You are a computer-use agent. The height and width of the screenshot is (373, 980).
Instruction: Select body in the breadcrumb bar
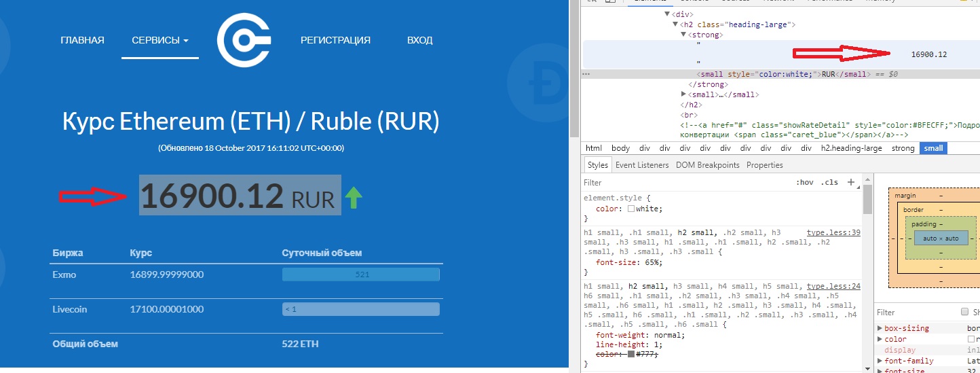(620, 148)
